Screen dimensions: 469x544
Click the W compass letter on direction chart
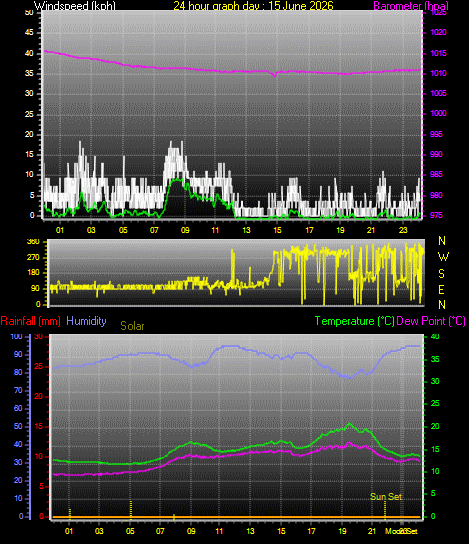tap(443, 257)
